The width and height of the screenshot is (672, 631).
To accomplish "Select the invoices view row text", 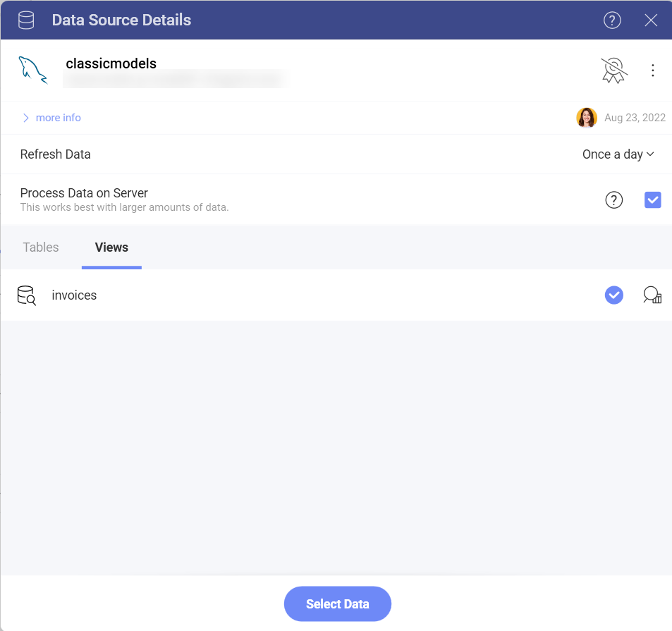I will point(74,295).
